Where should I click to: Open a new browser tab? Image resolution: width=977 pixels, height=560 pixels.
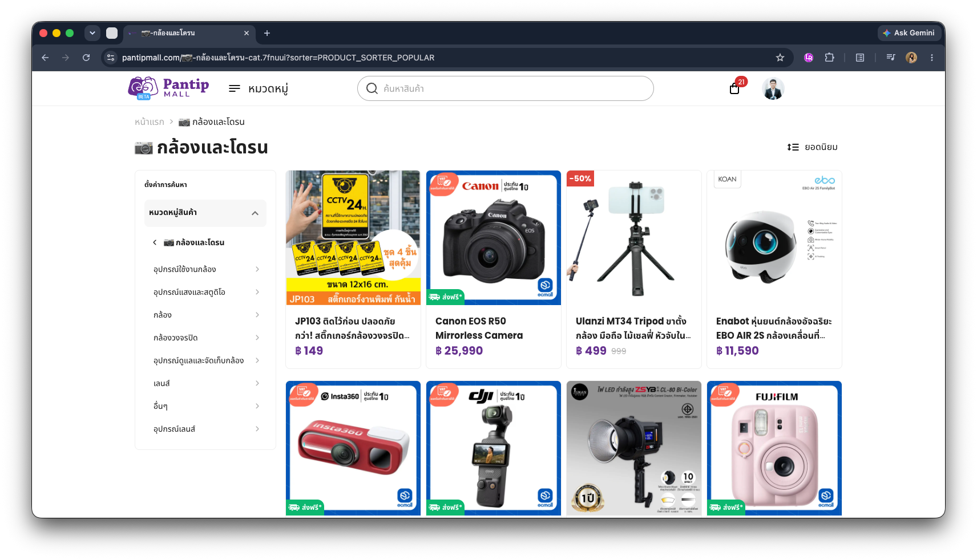(267, 33)
